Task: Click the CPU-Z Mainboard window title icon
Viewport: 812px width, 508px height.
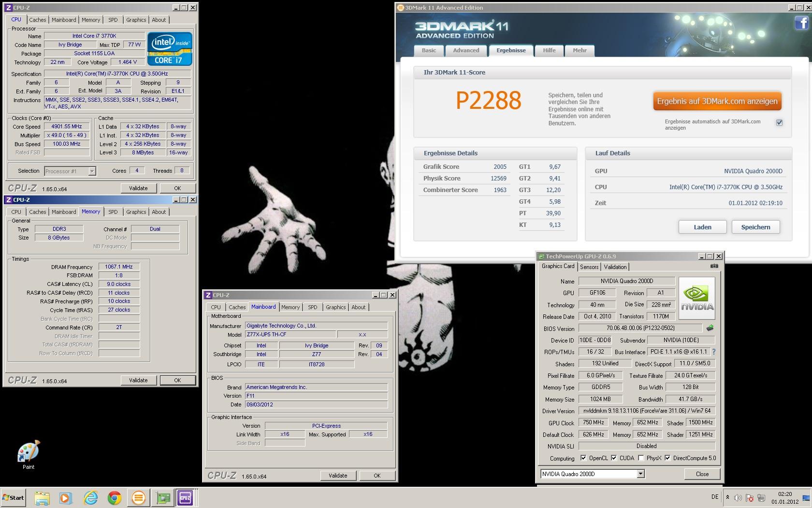Action: click(208, 295)
